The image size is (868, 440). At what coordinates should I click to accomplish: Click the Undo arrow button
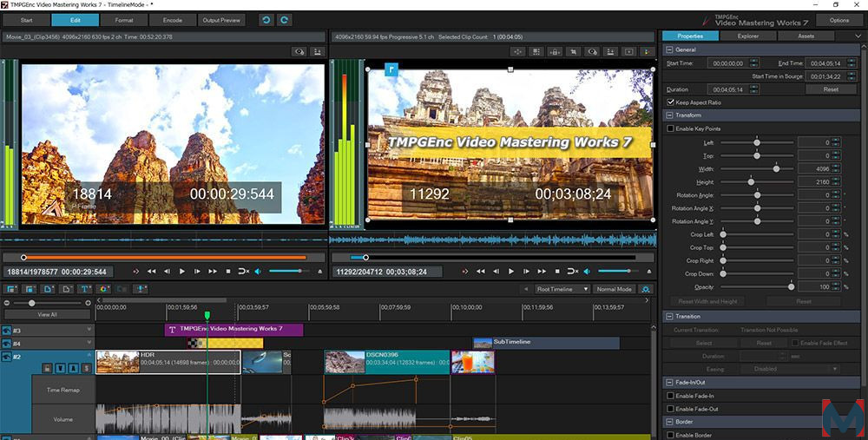pos(266,20)
